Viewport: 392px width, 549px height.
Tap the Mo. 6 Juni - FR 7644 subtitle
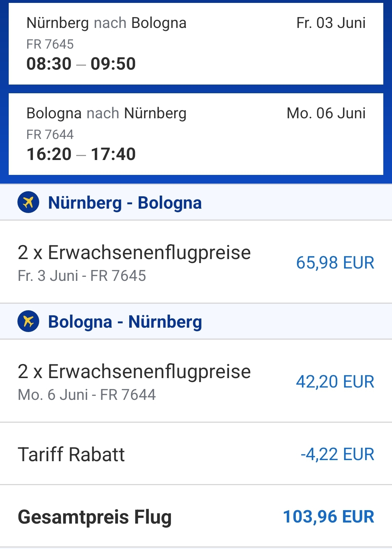tap(87, 395)
